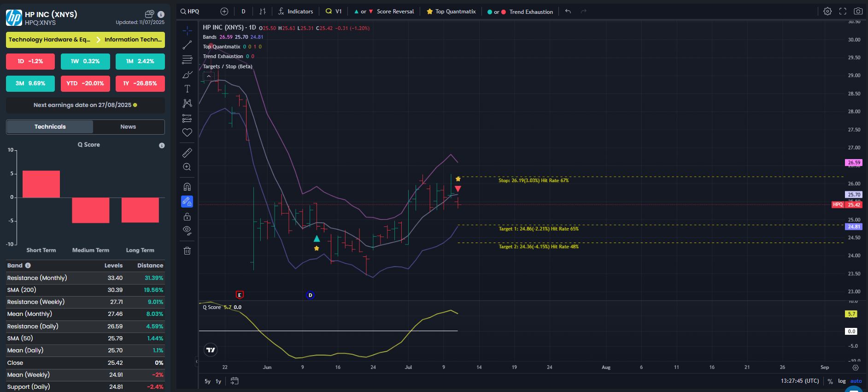Select the text annotation tool
Screen dimensions: 868x392
[187, 89]
